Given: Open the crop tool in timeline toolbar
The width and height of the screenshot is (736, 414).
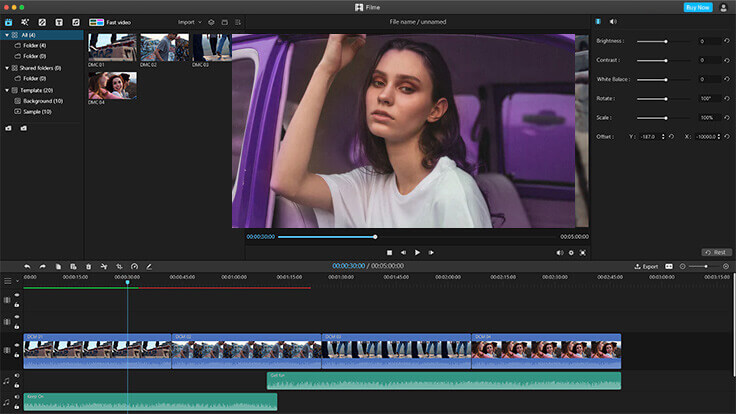Looking at the screenshot, I should 118,266.
